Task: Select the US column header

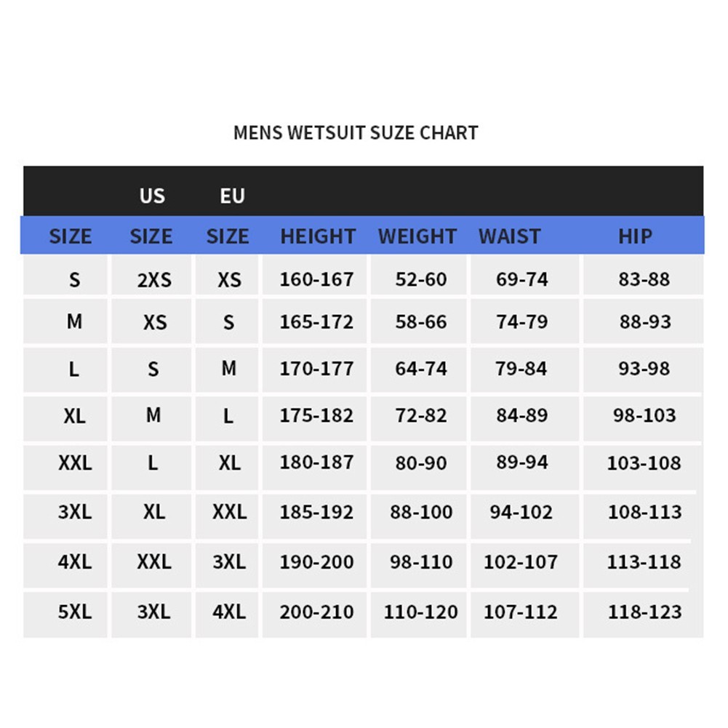Action: (152, 196)
